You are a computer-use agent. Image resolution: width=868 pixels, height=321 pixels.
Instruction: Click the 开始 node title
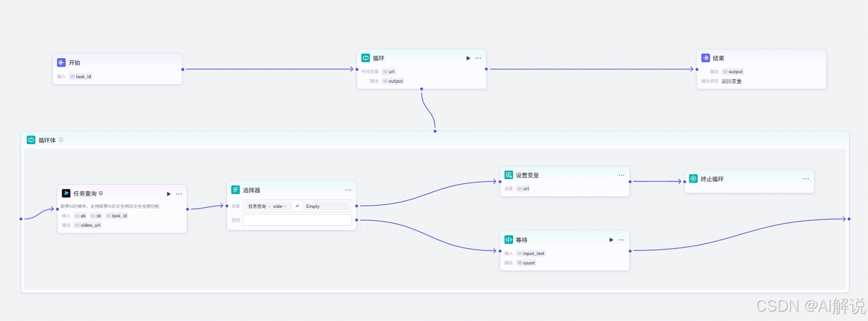pos(74,63)
